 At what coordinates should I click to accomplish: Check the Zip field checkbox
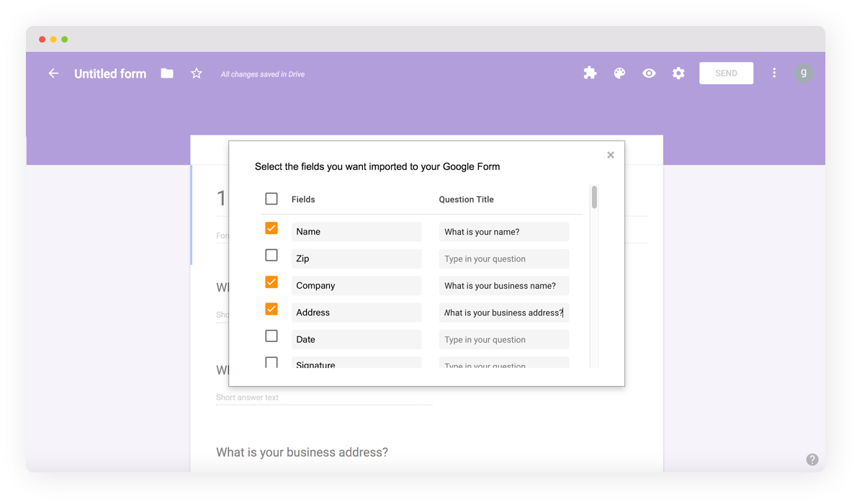(272, 255)
